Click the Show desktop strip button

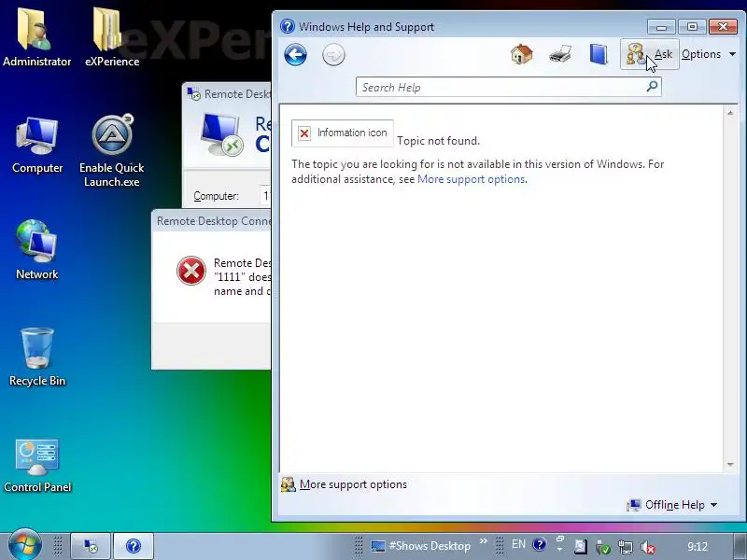(740, 546)
